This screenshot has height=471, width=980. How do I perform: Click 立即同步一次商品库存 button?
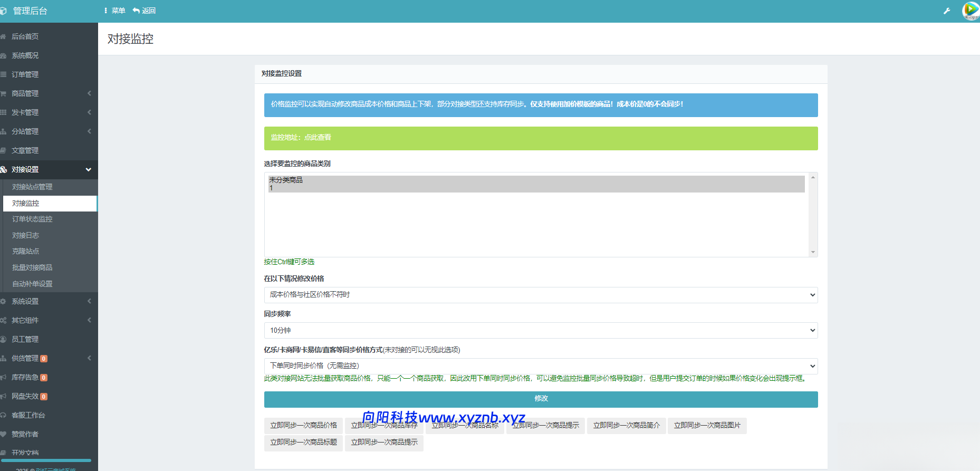click(x=384, y=426)
